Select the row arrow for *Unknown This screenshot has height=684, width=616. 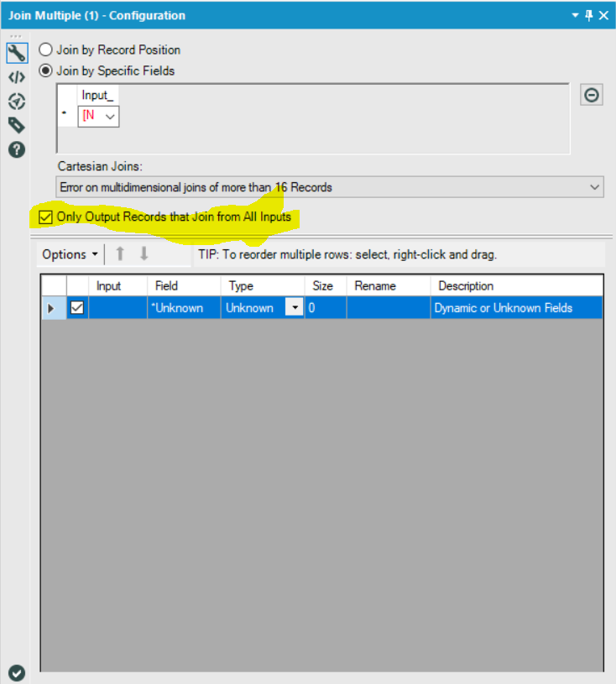click(x=50, y=308)
